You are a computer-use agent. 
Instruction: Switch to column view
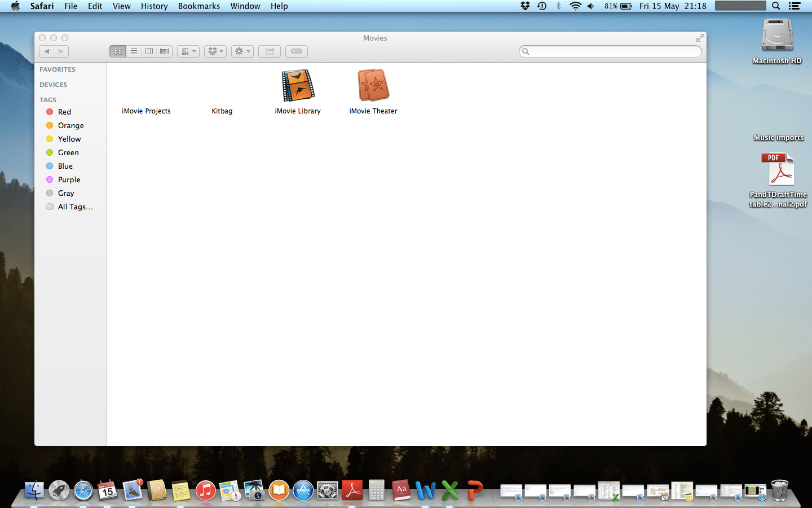click(x=149, y=51)
